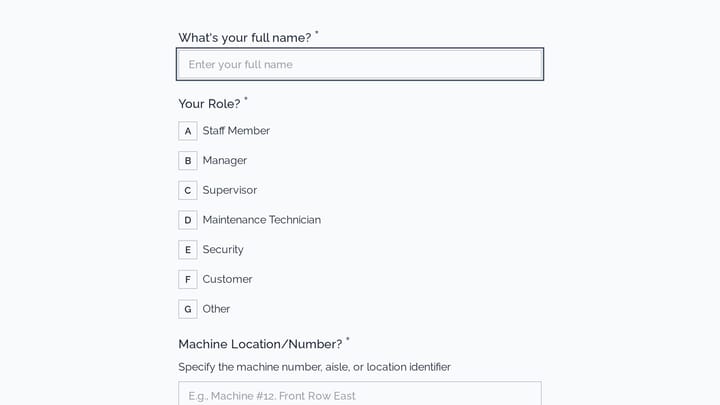
Task: Choose the Manager role label
Action: coord(225,161)
